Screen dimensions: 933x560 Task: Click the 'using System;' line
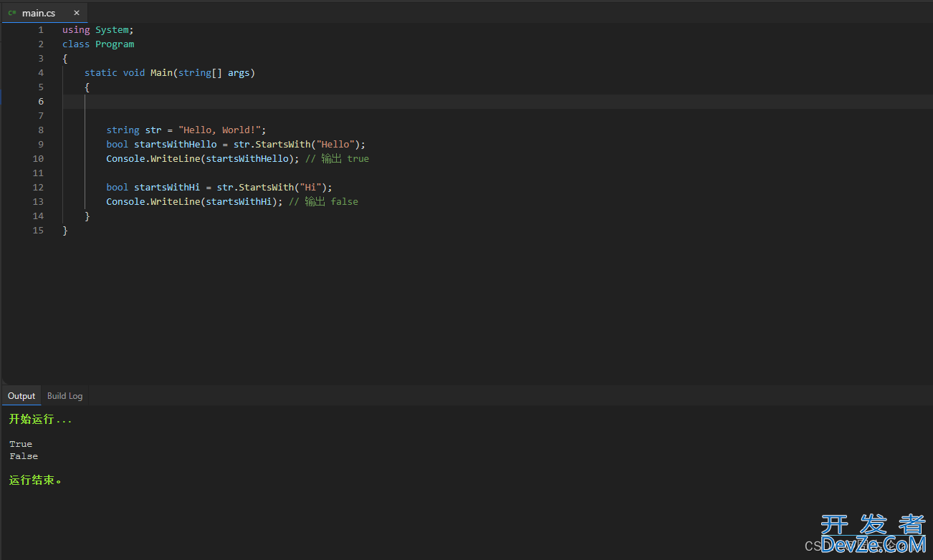98,30
